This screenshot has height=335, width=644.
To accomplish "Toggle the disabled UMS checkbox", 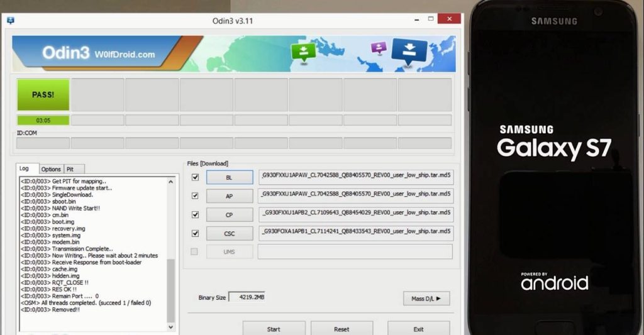I will (194, 251).
